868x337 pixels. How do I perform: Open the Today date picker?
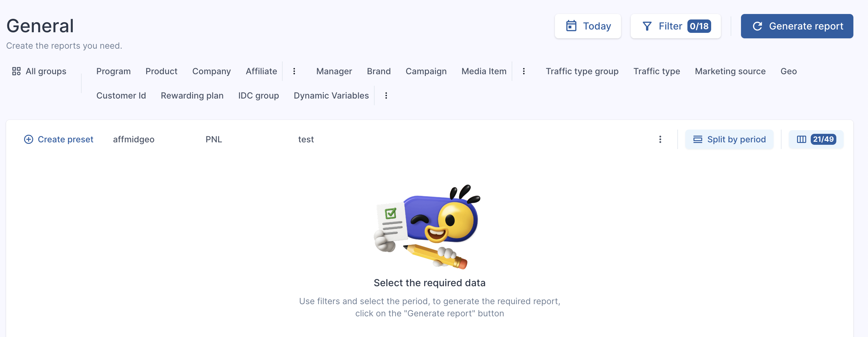[588, 26]
